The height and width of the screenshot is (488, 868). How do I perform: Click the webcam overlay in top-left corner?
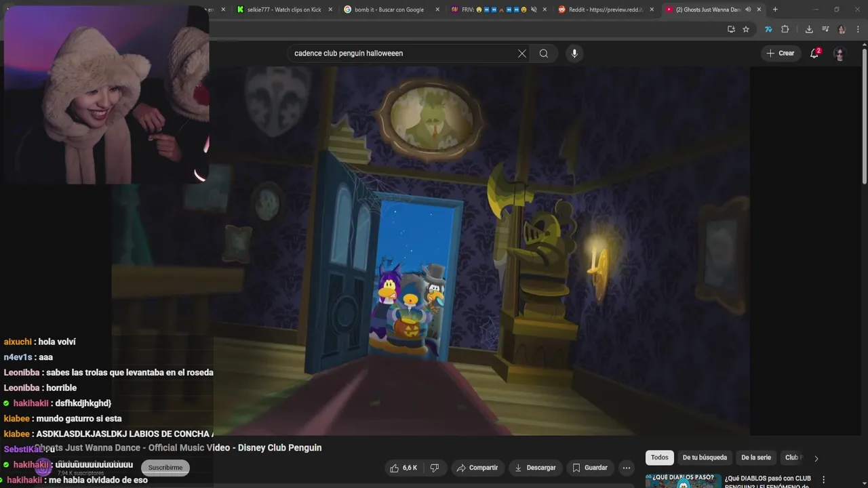[106, 95]
